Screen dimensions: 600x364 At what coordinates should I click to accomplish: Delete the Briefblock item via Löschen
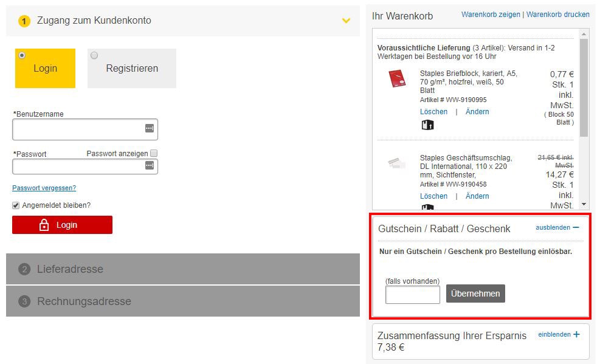(433, 112)
